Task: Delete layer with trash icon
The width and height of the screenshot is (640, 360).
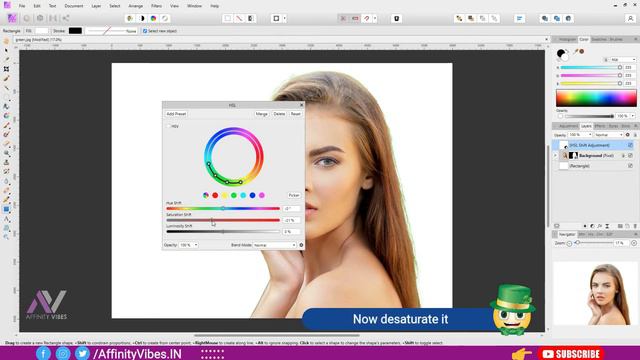Action: (x=635, y=226)
